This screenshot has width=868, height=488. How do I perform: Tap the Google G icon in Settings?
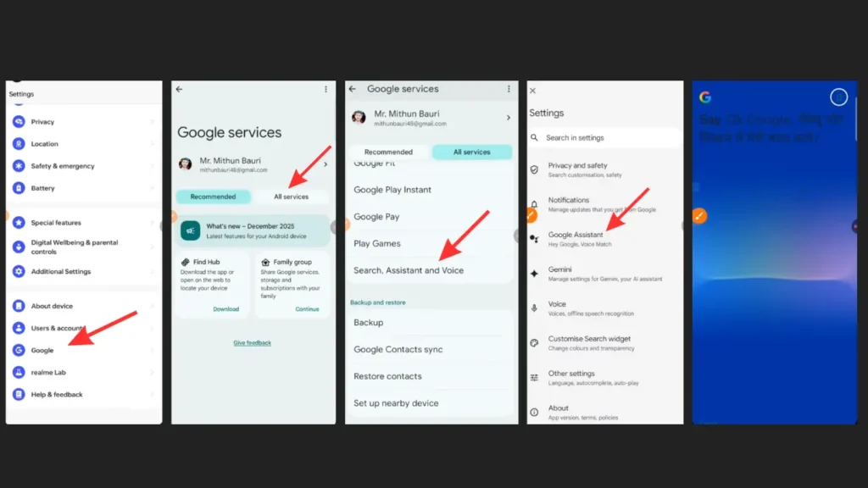click(19, 350)
